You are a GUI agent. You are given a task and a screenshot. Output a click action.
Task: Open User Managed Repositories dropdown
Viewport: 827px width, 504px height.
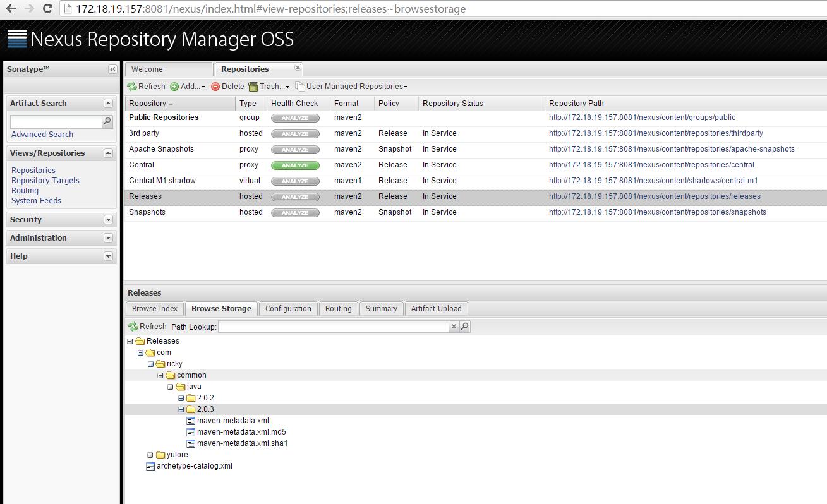(x=352, y=87)
